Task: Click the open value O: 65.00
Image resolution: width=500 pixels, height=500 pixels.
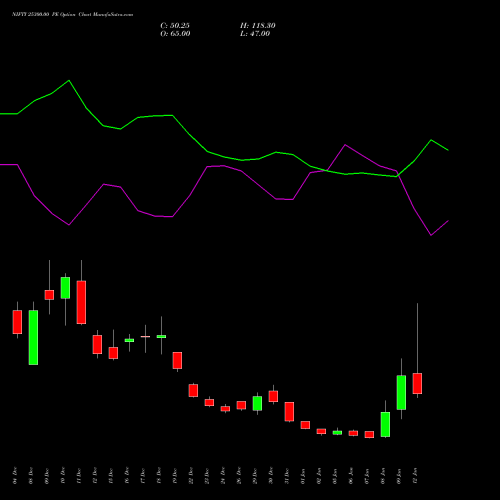Action: (175, 34)
